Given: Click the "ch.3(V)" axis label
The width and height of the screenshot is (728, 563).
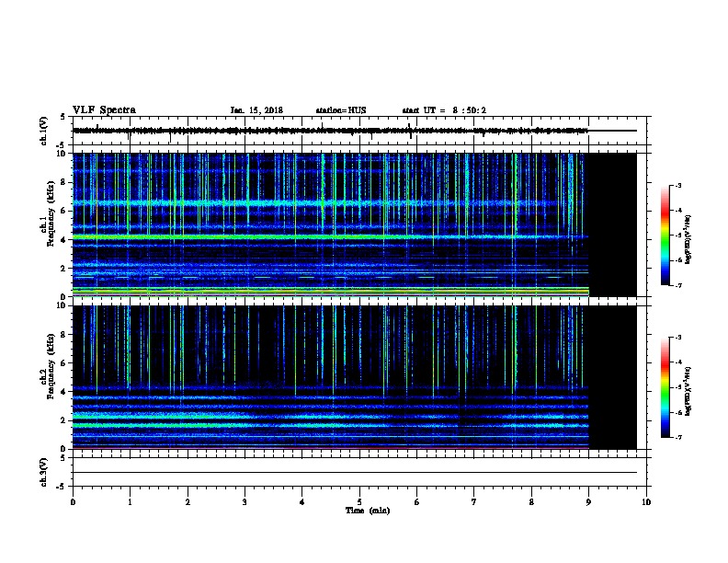Looking at the screenshot, I should (x=43, y=472).
